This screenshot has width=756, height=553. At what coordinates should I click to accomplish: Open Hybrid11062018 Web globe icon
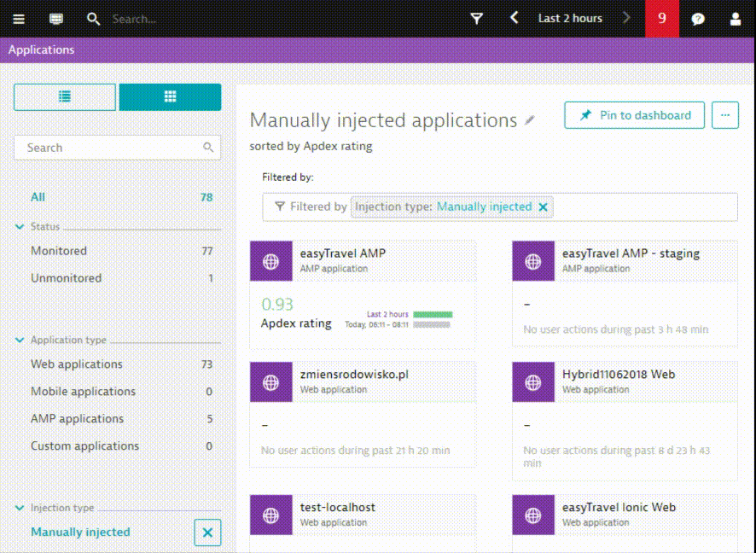(x=533, y=382)
